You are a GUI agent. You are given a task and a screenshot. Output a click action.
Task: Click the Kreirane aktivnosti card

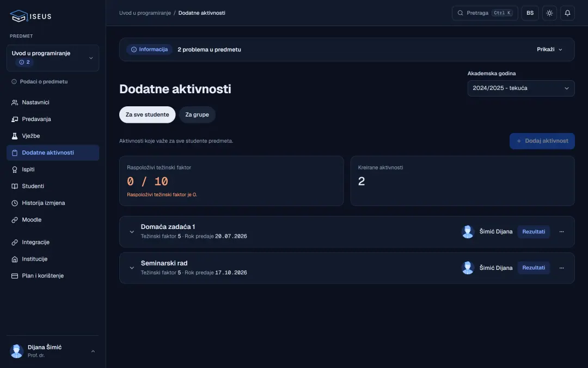pos(462,181)
